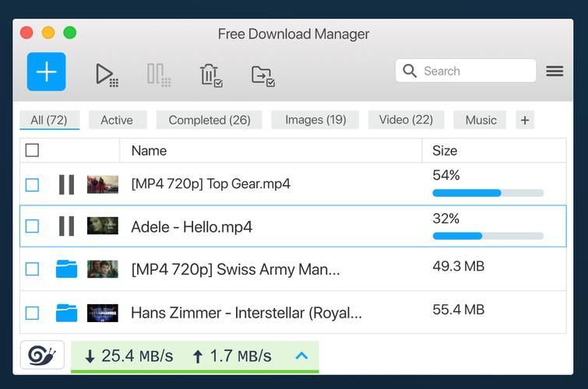Click the blue add download plus button
The width and height of the screenshot is (588, 389).
46,72
